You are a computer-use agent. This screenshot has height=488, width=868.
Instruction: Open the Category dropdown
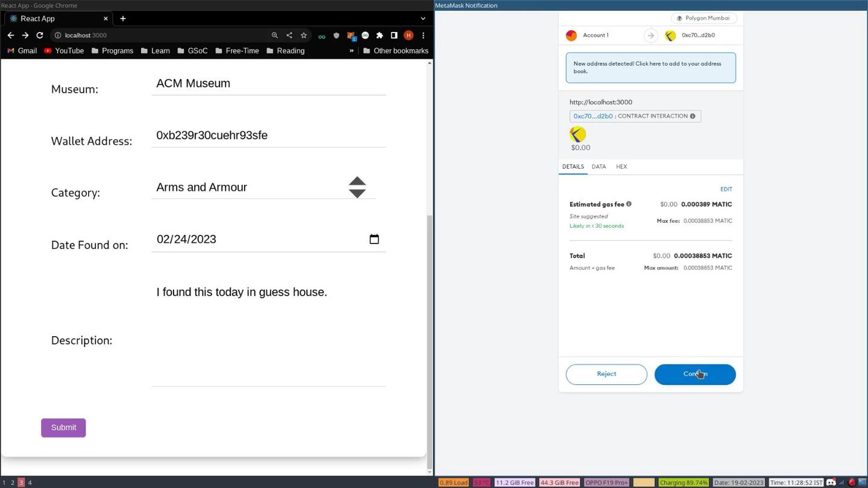[263, 187]
